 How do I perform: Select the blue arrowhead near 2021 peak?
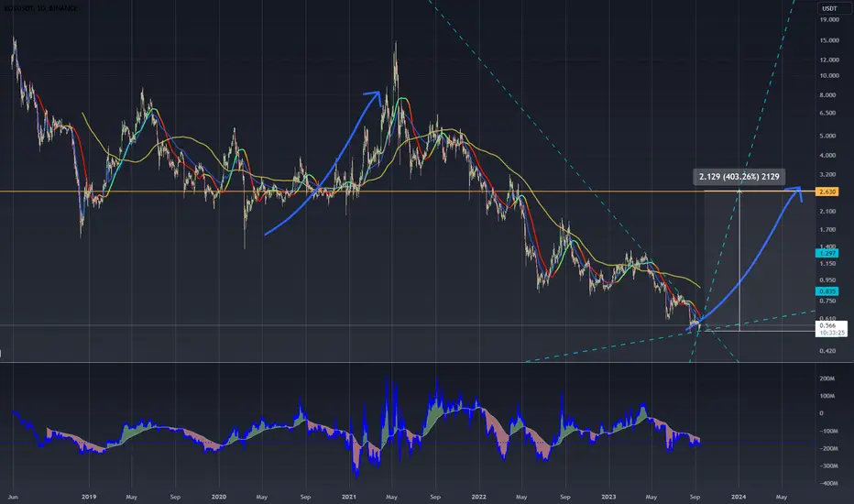(373, 99)
